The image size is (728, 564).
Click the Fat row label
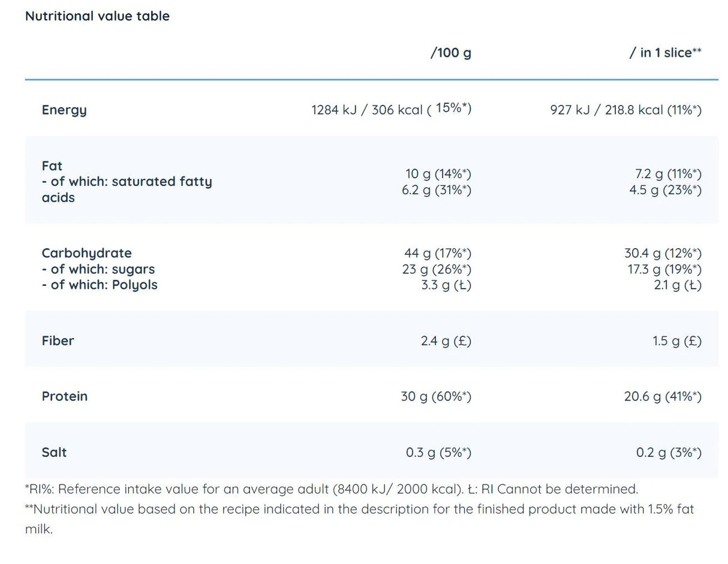[52, 166]
